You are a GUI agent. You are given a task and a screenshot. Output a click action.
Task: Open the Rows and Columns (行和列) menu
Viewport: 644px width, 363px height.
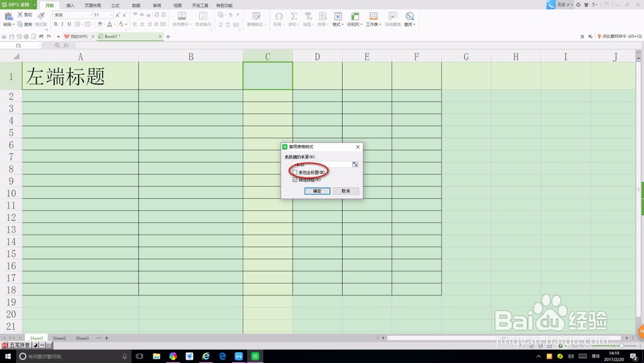[x=355, y=19]
